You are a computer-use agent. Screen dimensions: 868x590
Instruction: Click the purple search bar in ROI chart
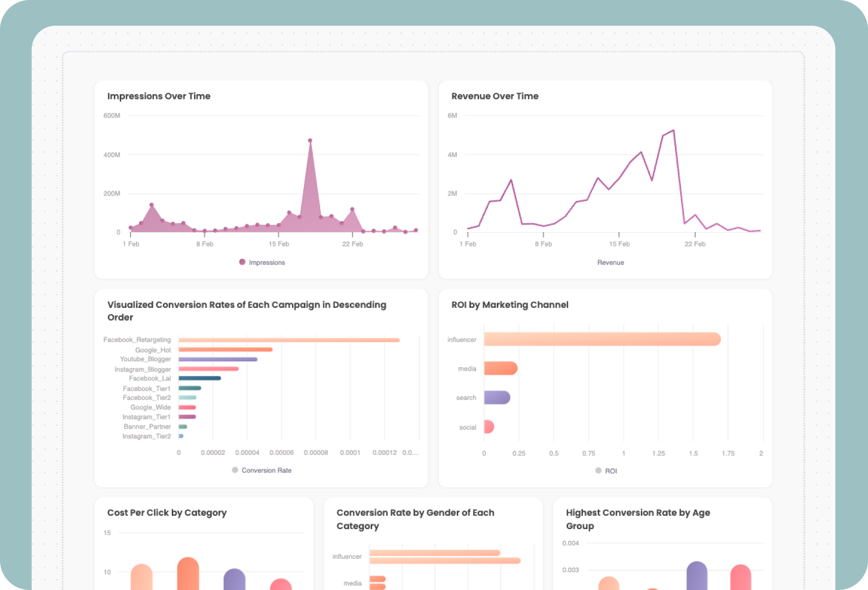click(497, 397)
